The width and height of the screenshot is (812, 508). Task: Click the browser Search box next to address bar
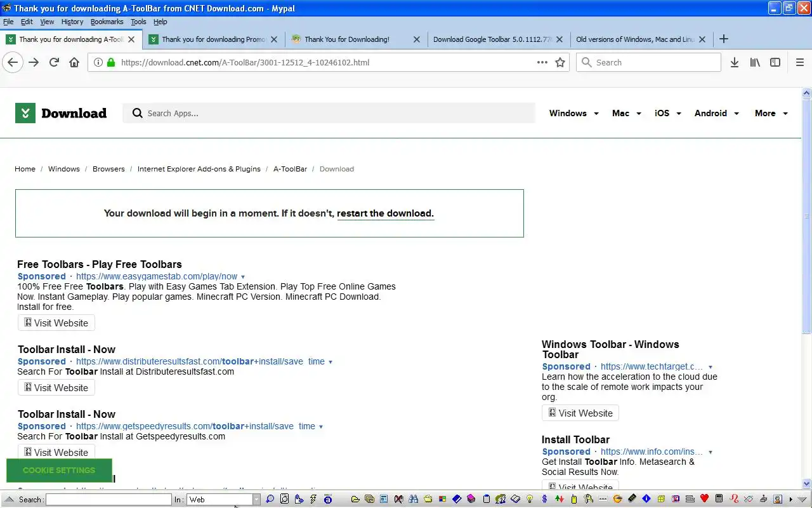click(x=648, y=62)
